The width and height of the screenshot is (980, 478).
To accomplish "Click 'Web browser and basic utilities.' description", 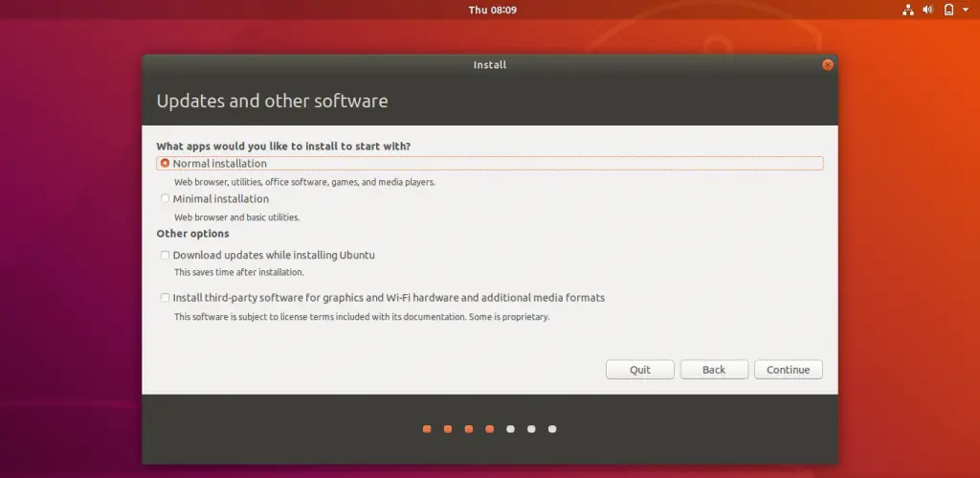I will [237, 217].
